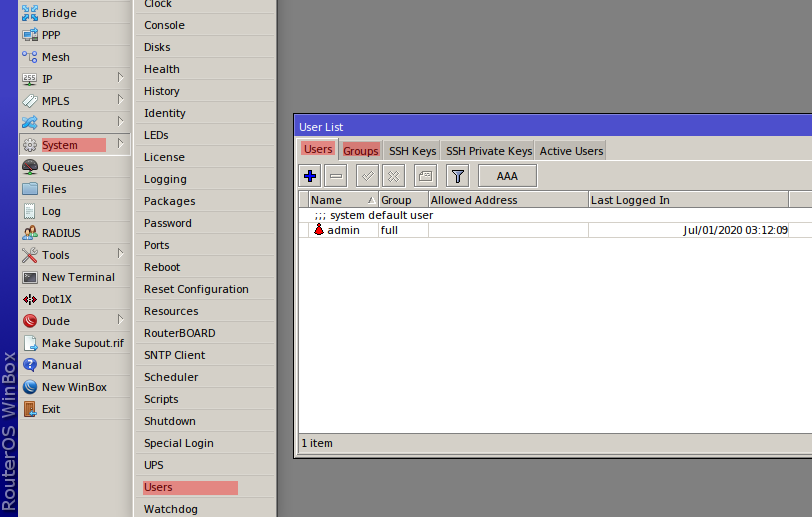Select the admin user row name

click(x=343, y=230)
